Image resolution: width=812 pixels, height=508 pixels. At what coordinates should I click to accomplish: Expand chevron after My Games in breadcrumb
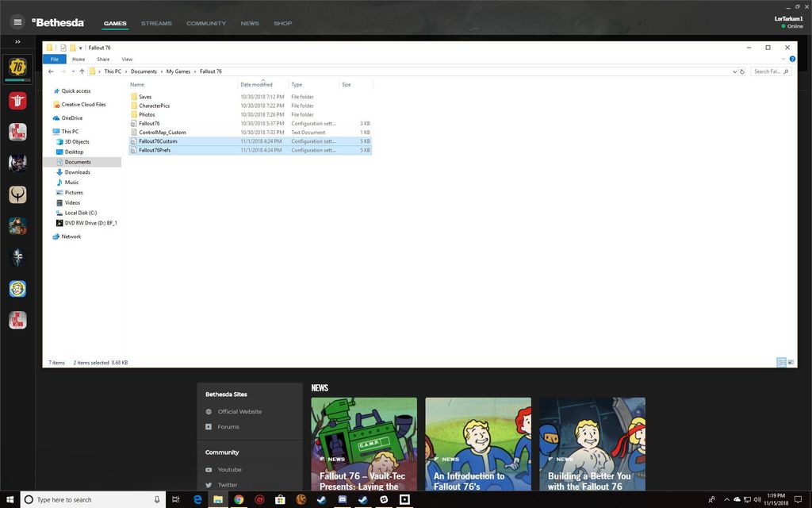[195, 71]
